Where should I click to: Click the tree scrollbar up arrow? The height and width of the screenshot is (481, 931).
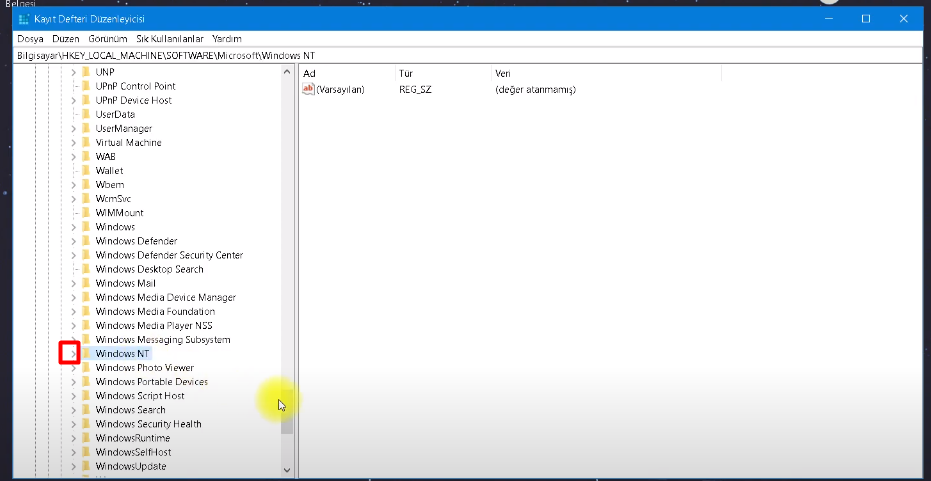coord(287,72)
